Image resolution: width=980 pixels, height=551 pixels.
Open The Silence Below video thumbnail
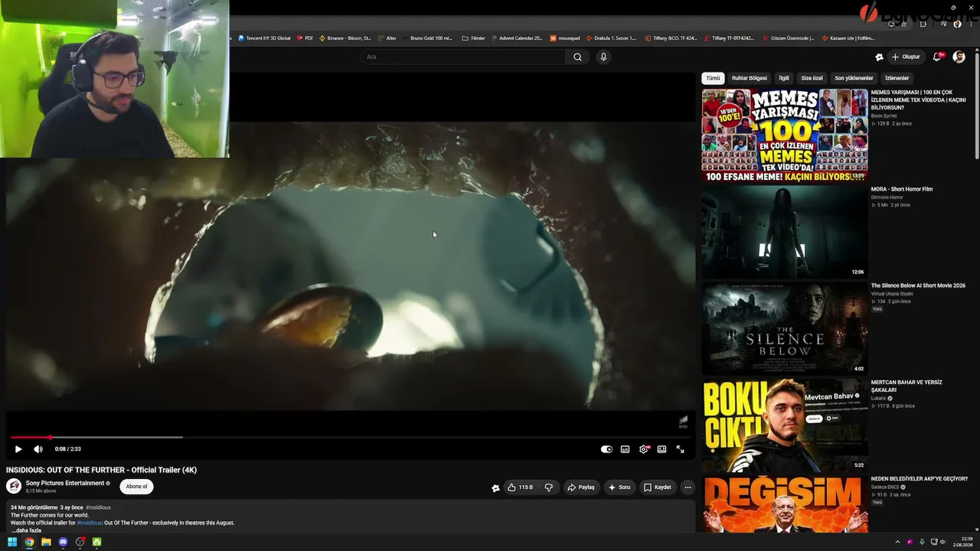785,328
